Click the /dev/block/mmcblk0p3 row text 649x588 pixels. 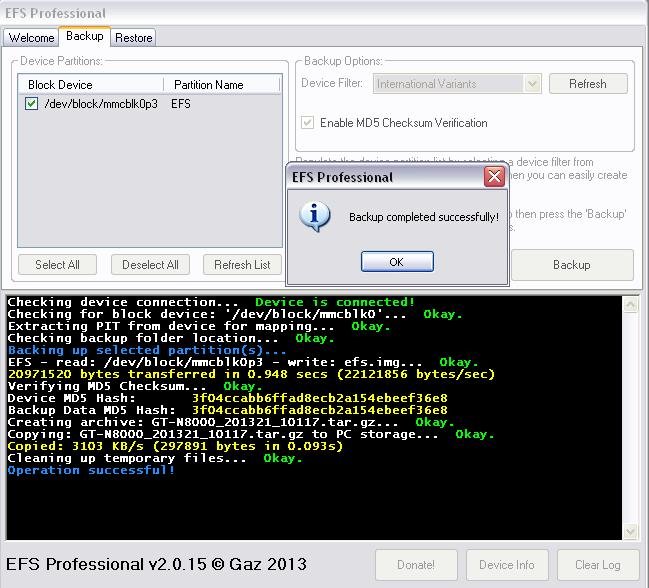click(x=101, y=103)
